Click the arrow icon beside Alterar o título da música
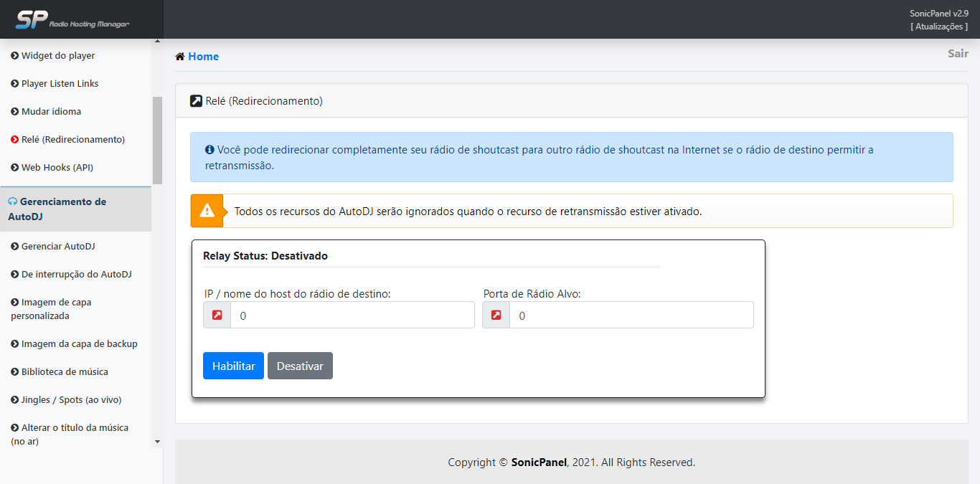 (15, 428)
